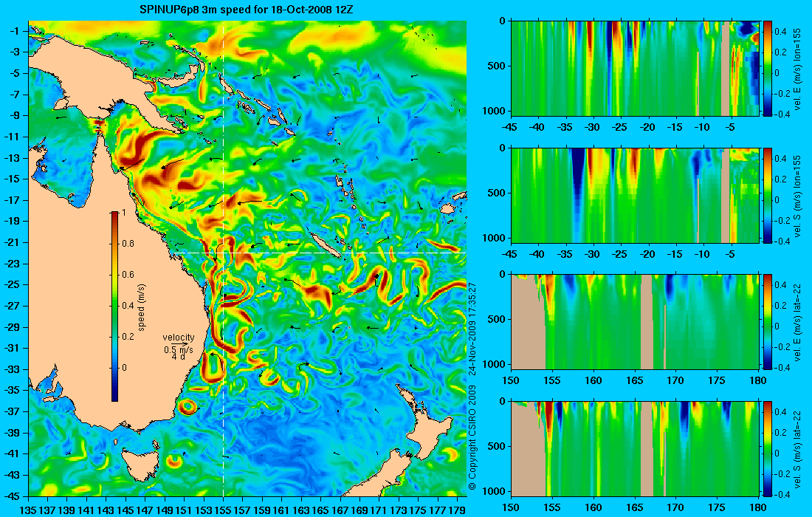Click the speed colorbar on the Australia landmass
812x517 pixels.
pyautogui.click(x=114, y=307)
